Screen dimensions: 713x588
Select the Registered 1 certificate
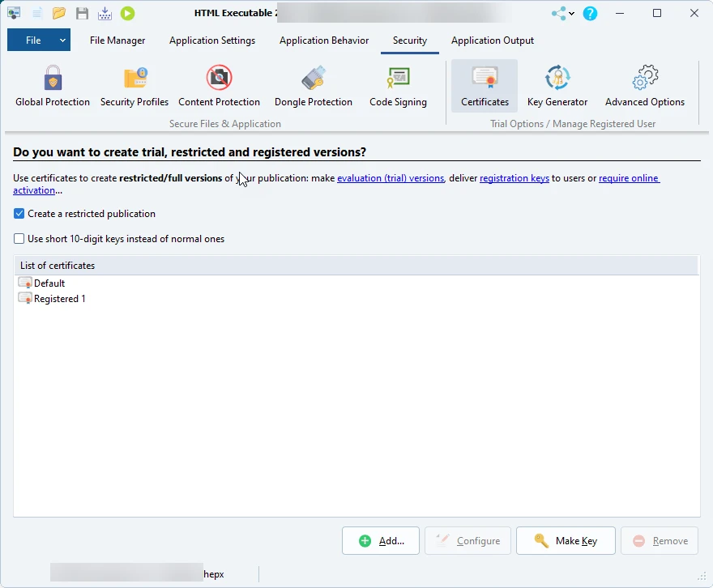tap(58, 298)
